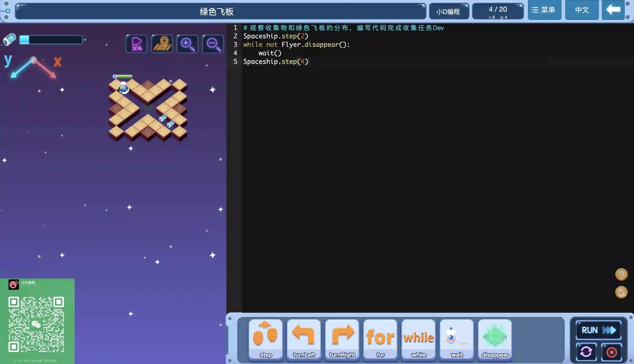
Task: Go back using the arrow button
Action: (x=613, y=10)
